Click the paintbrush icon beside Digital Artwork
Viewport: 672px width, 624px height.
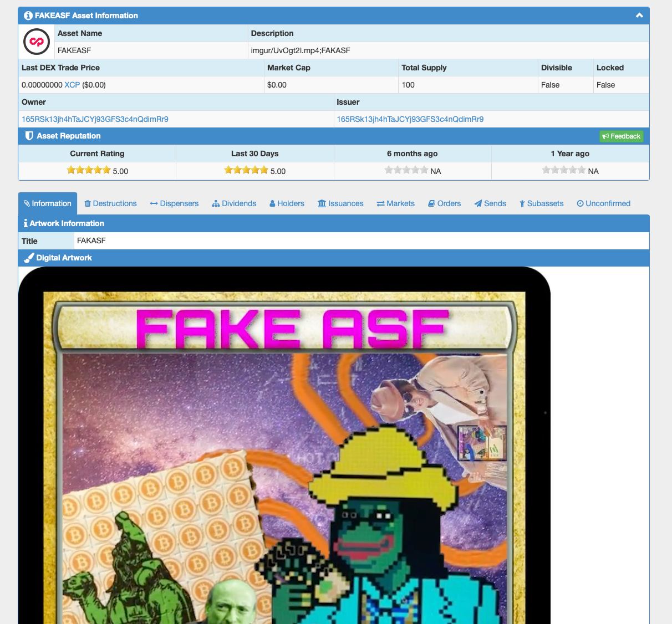[x=29, y=258]
